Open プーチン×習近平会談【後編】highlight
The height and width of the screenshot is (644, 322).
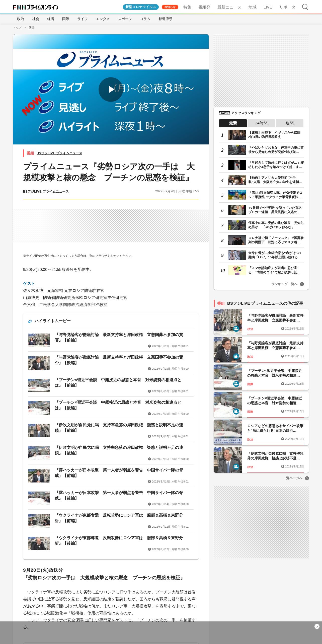(111, 408)
